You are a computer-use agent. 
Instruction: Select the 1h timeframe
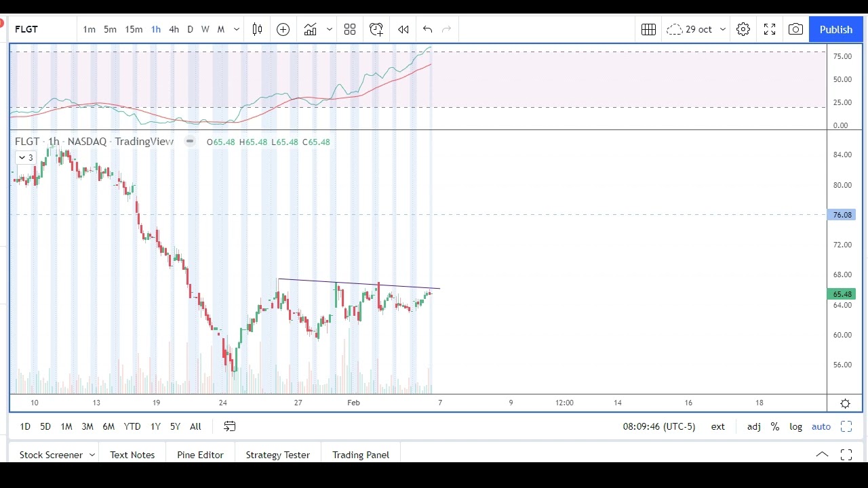156,29
